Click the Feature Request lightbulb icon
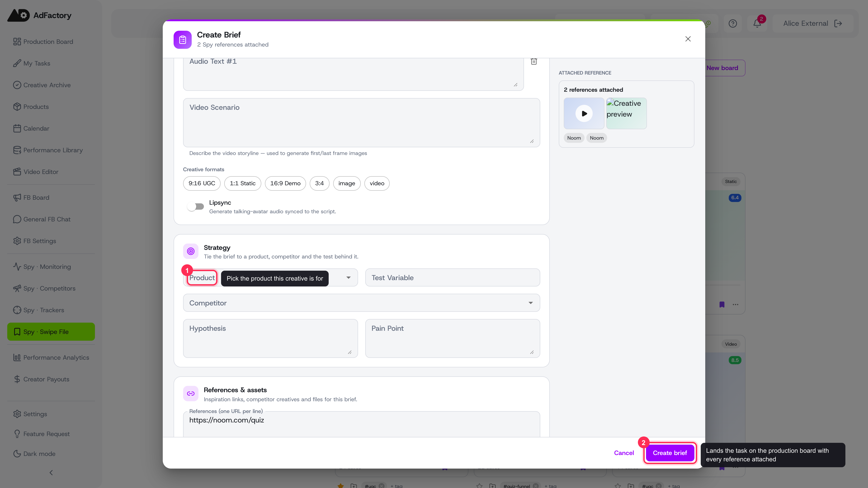This screenshot has height=488, width=868. point(17,434)
